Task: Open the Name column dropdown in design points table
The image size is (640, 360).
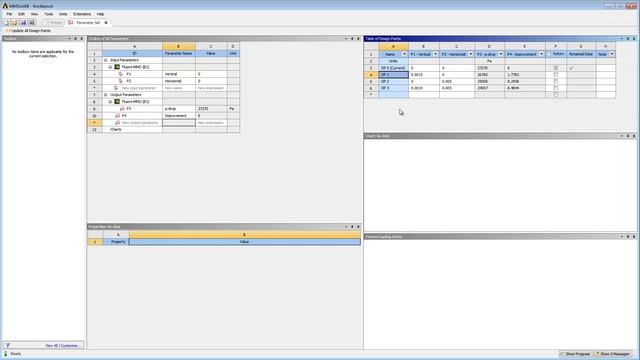Action: [x=404, y=54]
